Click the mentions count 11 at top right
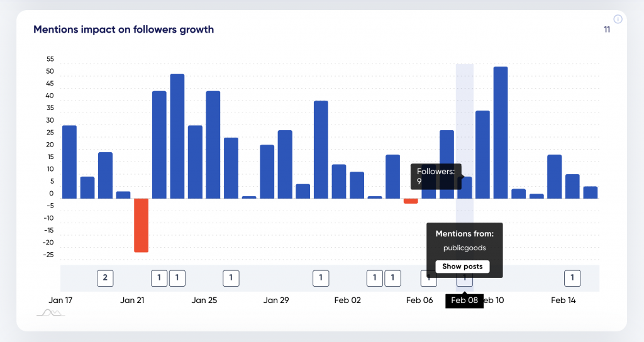Image resolution: width=644 pixels, height=342 pixels. point(607,30)
